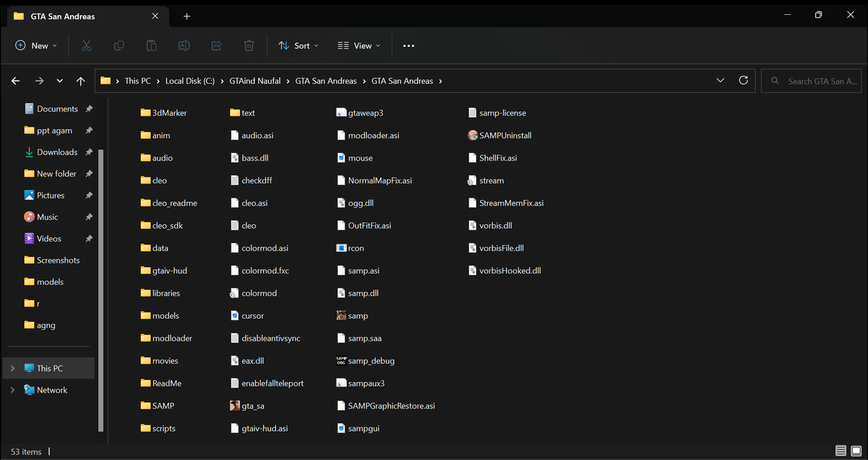This screenshot has width=868, height=460.
Task: Open the Sort options dropdown
Action: click(x=298, y=45)
